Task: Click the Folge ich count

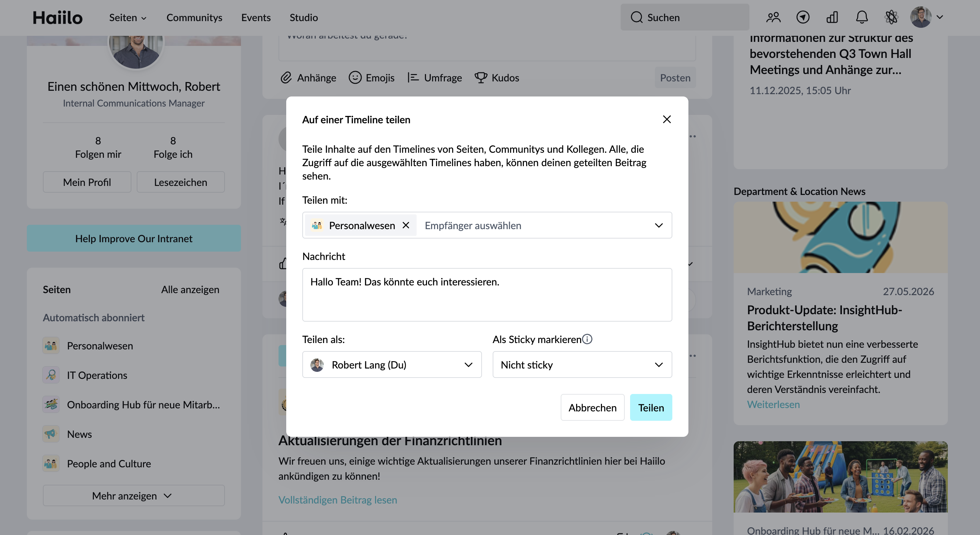Action: (173, 147)
